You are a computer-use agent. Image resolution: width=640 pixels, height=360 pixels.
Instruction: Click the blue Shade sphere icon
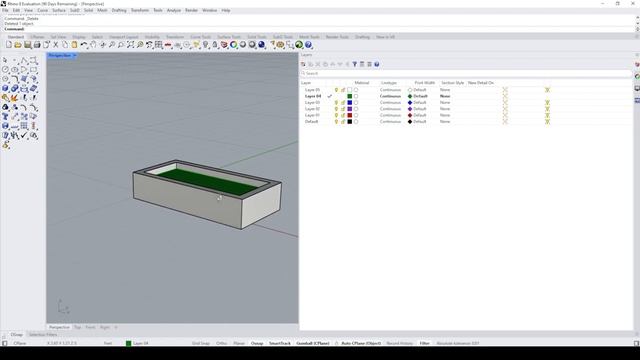click(262, 45)
